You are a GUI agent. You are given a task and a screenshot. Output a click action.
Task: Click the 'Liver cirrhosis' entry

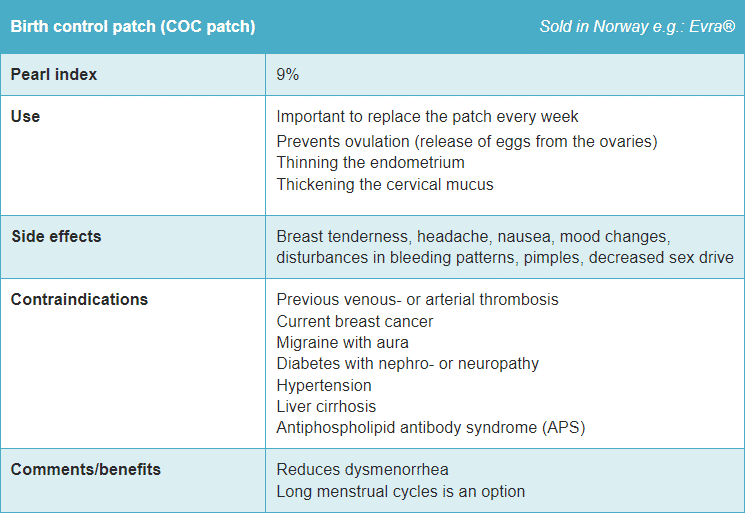[x=326, y=406]
